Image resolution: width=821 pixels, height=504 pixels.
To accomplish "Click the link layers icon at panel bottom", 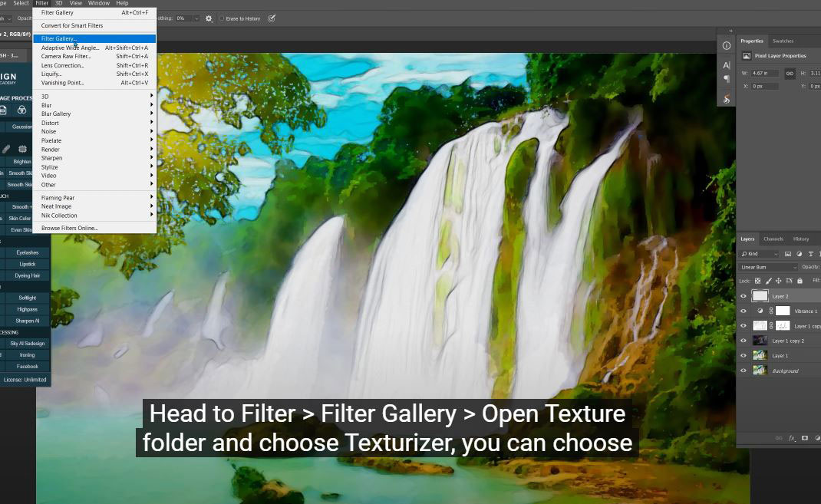I will pos(779,438).
